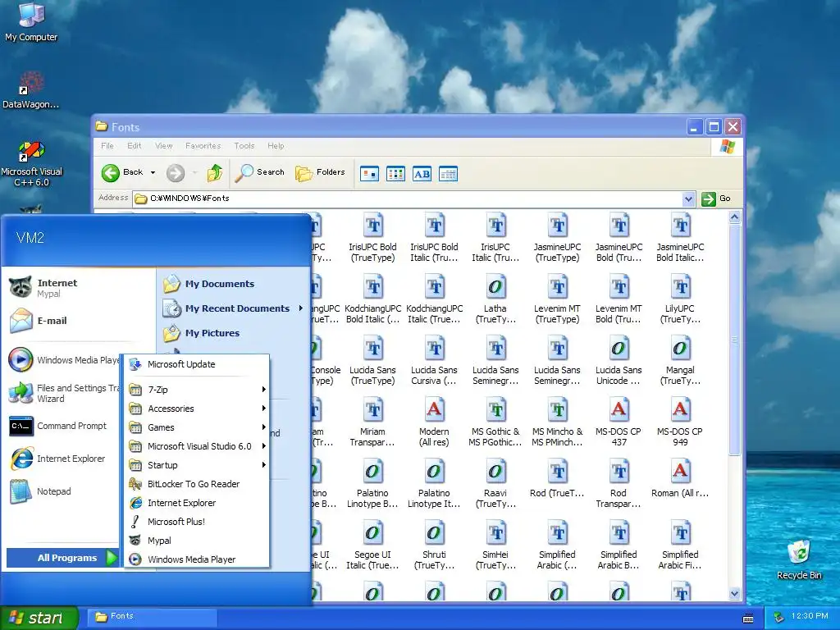Expand Microsoft Visual Studio 6.0 submenu
Image resolution: width=840 pixels, height=630 pixels.
tap(197, 446)
